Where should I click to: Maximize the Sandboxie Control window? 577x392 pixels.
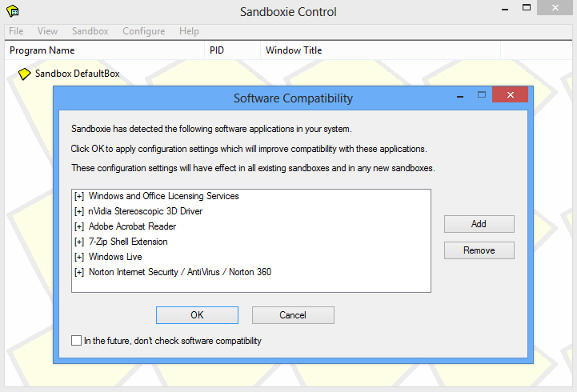click(527, 8)
